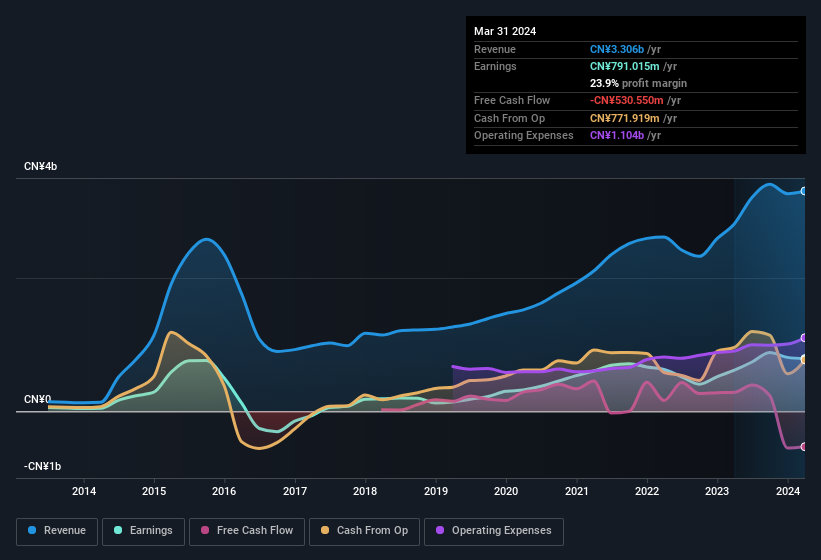Click the Free Cash Flow endpoint marker

click(x=804, y=447)
